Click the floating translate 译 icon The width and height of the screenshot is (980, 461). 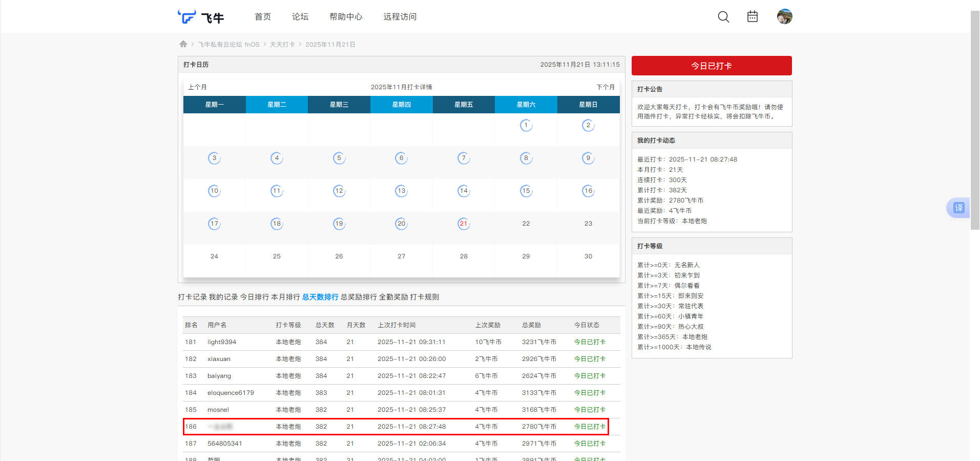(x=958, y=208)
